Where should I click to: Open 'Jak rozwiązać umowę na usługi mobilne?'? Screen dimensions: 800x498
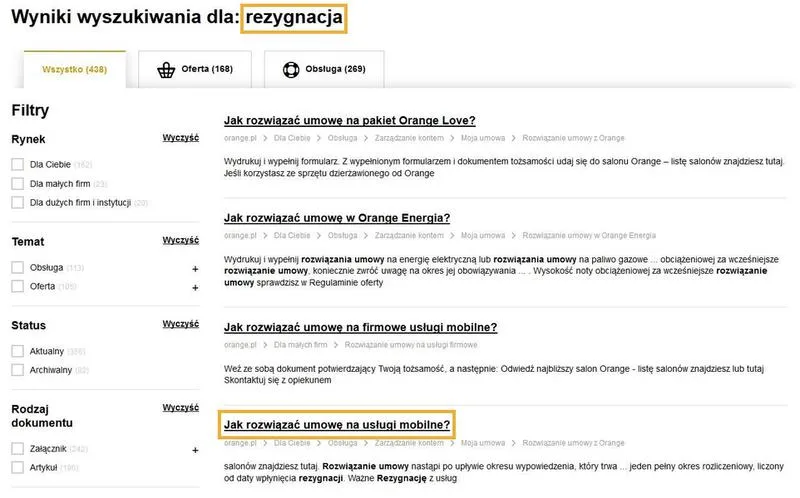tap(337, 425)
